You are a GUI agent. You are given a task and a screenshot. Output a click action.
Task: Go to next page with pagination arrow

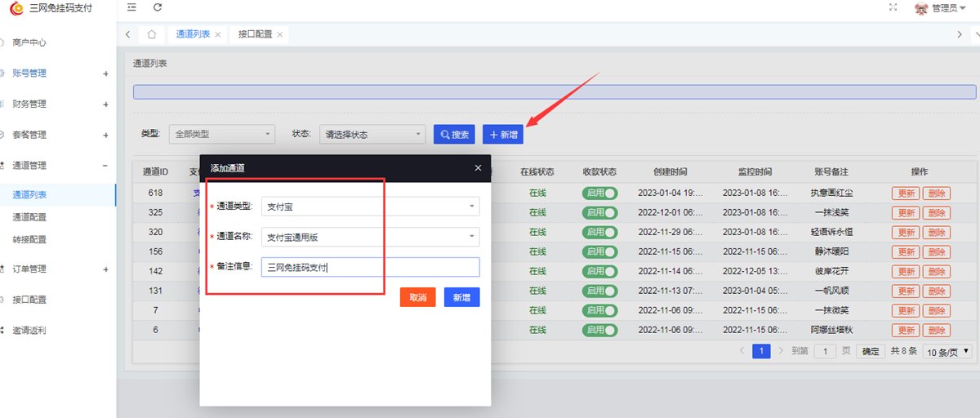(782, 351)
